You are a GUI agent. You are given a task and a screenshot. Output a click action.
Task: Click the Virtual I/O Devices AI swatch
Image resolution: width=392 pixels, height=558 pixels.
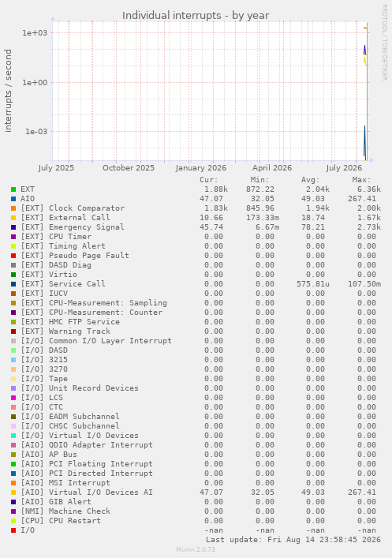coord(13,492)
